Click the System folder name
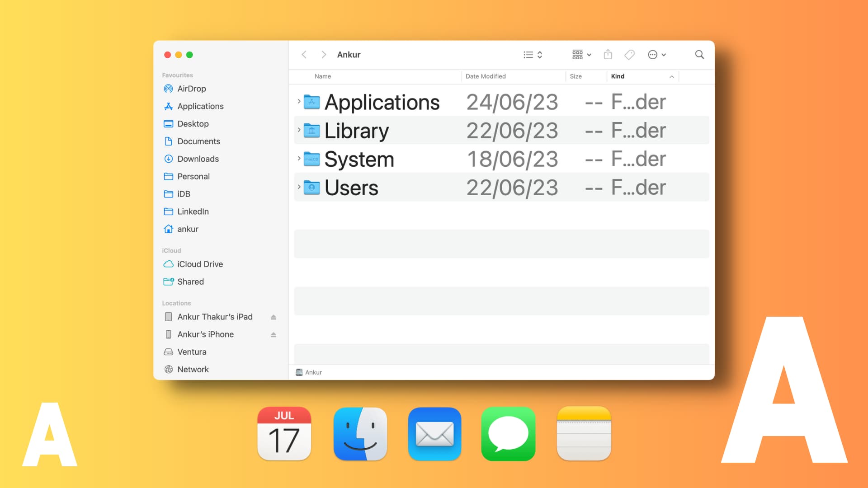 coord(359,160)
